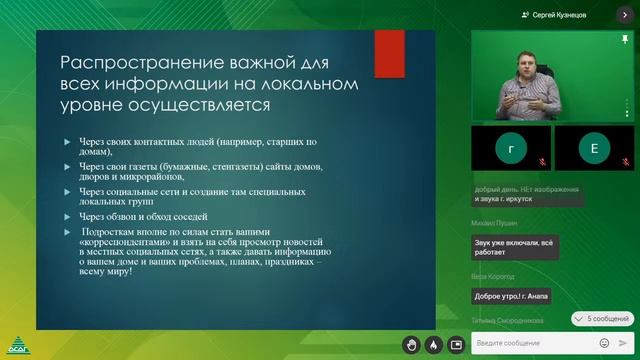Click chat message 'Доброе утро.! г. Анапа'

point(511,296)
